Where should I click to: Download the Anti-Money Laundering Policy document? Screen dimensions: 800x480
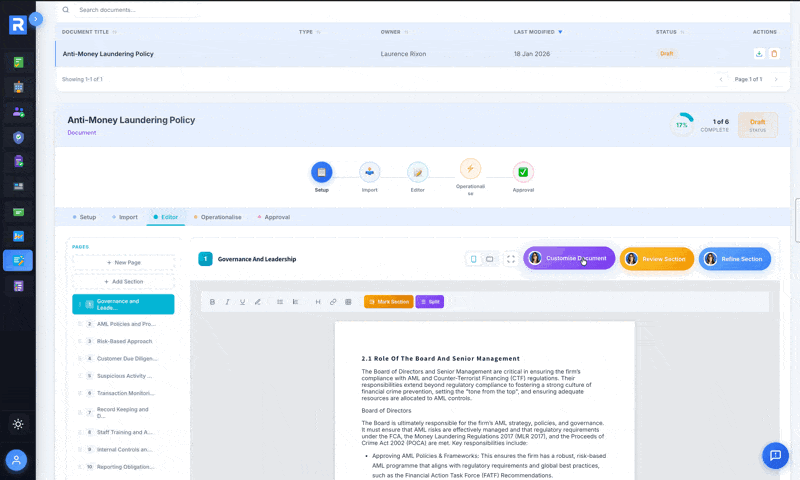(759, 54)
